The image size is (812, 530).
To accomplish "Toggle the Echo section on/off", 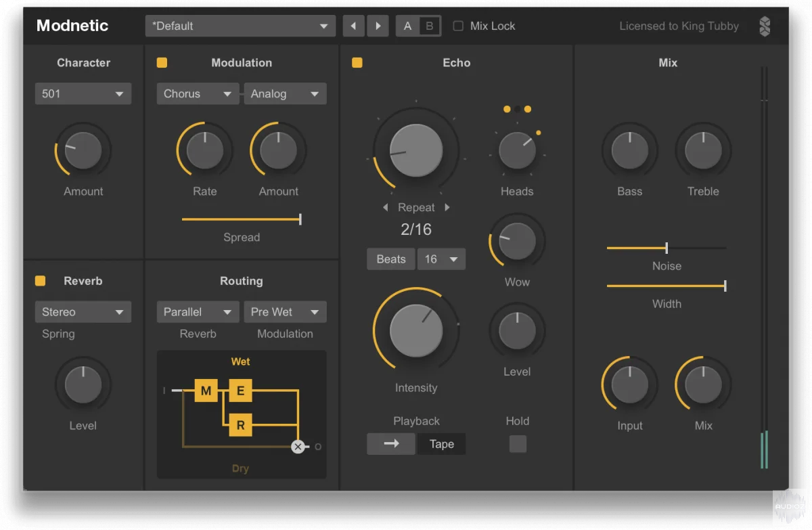I will click(357, 63).
